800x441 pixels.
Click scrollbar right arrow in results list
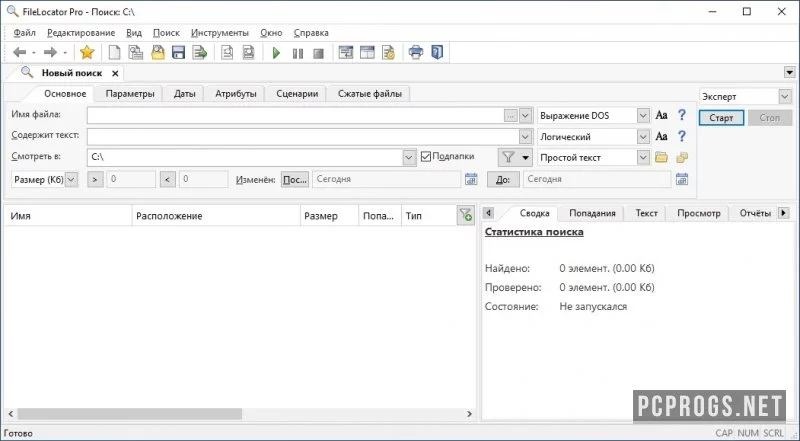coord(469,414)
